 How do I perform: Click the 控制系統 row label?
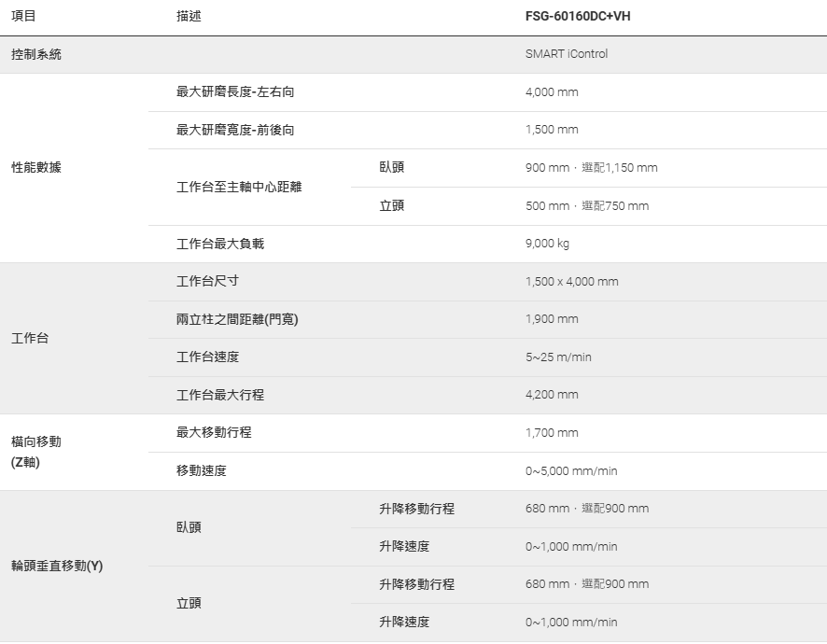point(36,54)
